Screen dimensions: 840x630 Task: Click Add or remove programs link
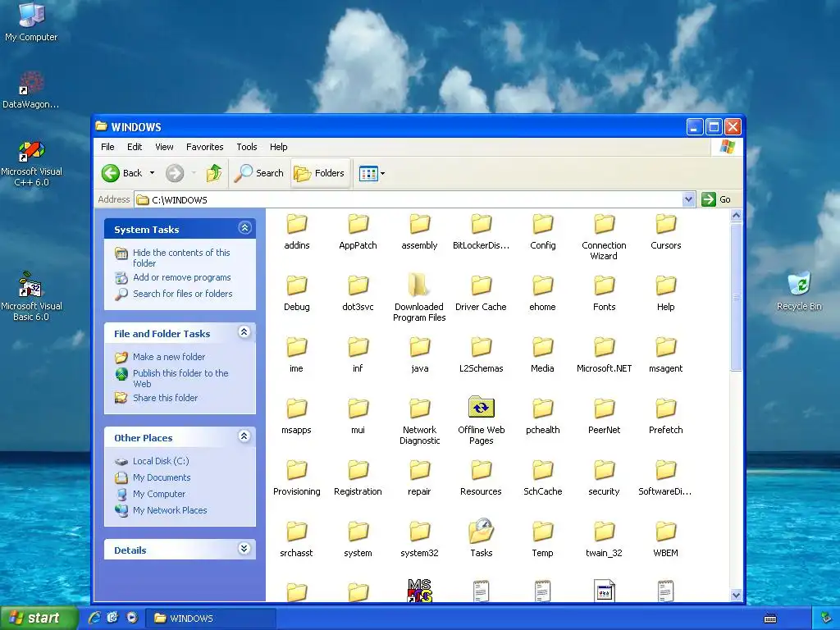point(181,277)
